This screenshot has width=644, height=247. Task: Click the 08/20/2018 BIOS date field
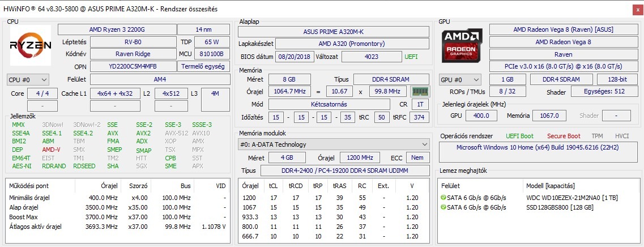[x=295, y=56]
